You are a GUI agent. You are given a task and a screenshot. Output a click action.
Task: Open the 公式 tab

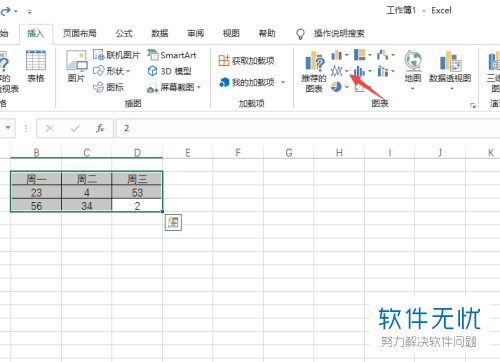point(124,33)
